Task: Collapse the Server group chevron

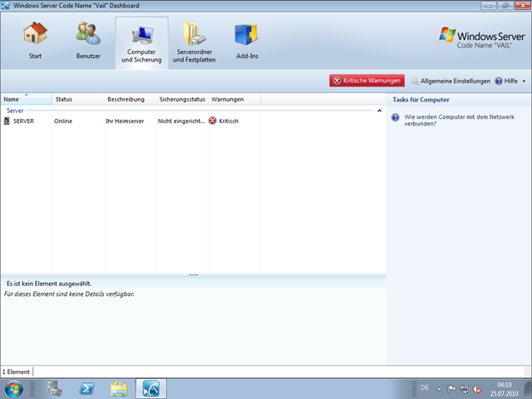Action: (x=379, y=111)
